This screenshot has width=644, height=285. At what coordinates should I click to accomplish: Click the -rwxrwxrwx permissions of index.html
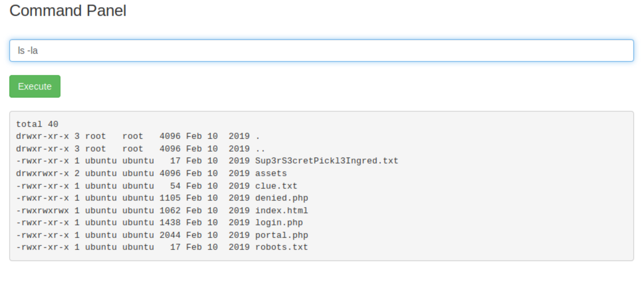point(43,211)
